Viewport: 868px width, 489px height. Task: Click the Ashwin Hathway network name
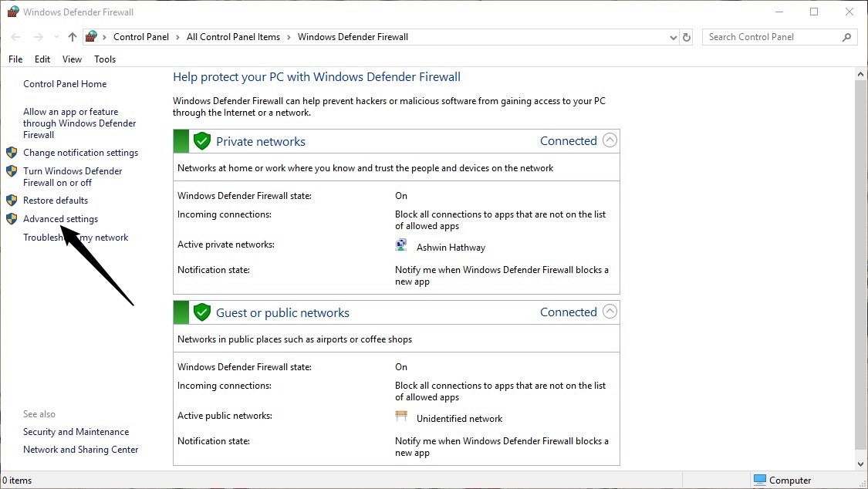451,248
